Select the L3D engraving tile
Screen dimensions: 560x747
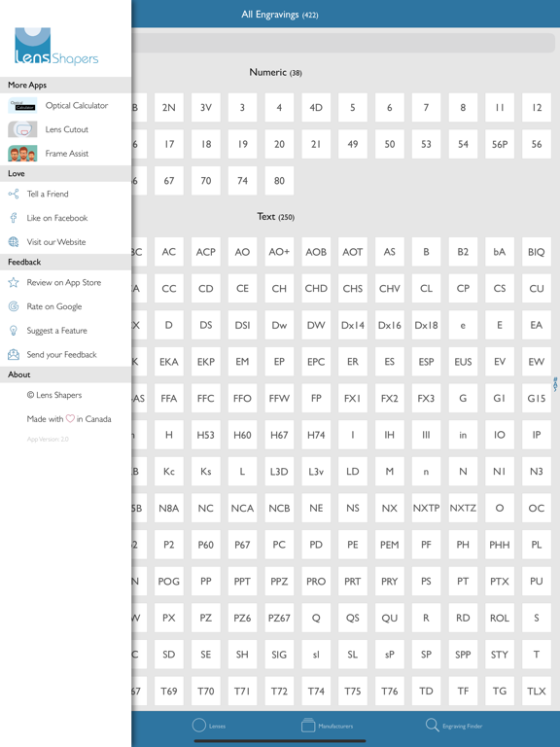point(279,472)
